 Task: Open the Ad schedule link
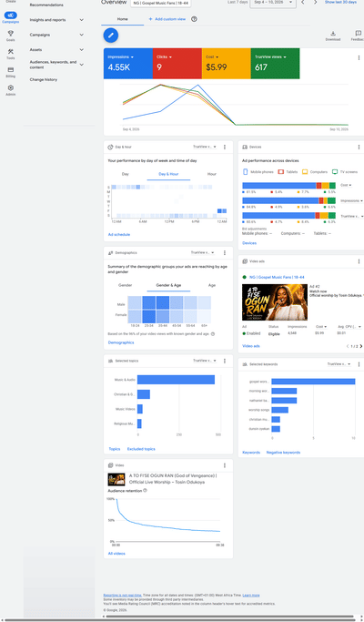coord(119,235)
